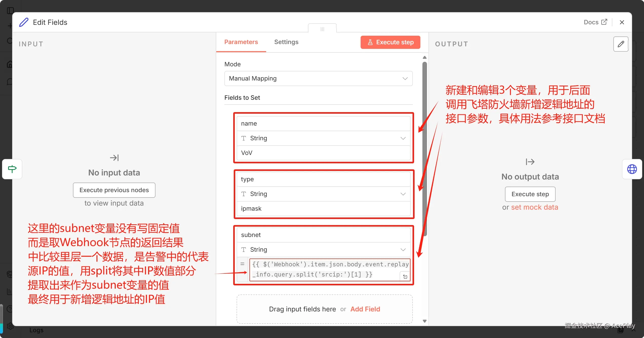Open the expression editor expand icon

coord(405,276)
